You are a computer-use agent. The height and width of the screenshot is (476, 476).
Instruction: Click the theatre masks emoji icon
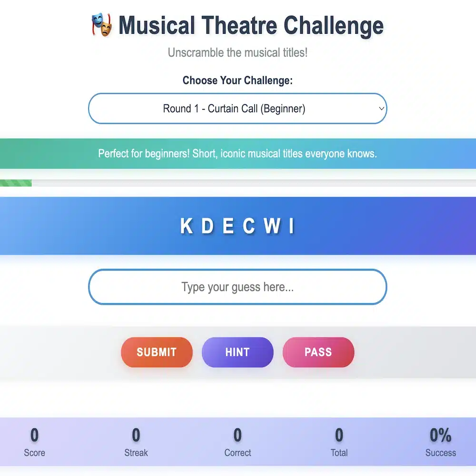pyautogui.click(x=102, y=25)
